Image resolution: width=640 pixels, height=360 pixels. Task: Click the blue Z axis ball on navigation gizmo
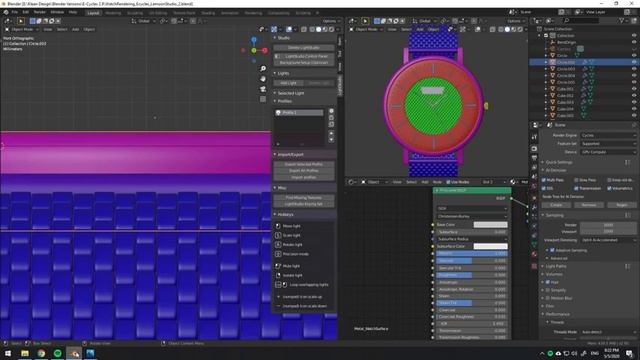(x=254, y=40)
